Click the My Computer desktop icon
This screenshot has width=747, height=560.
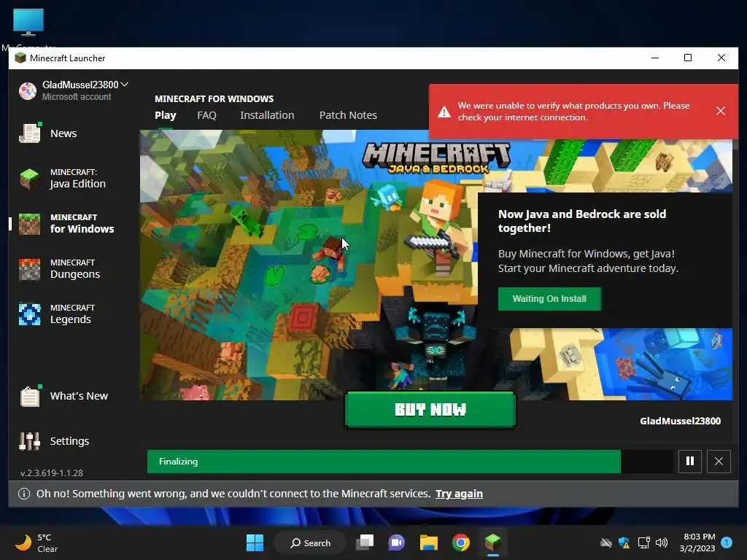tap(28, 28)
